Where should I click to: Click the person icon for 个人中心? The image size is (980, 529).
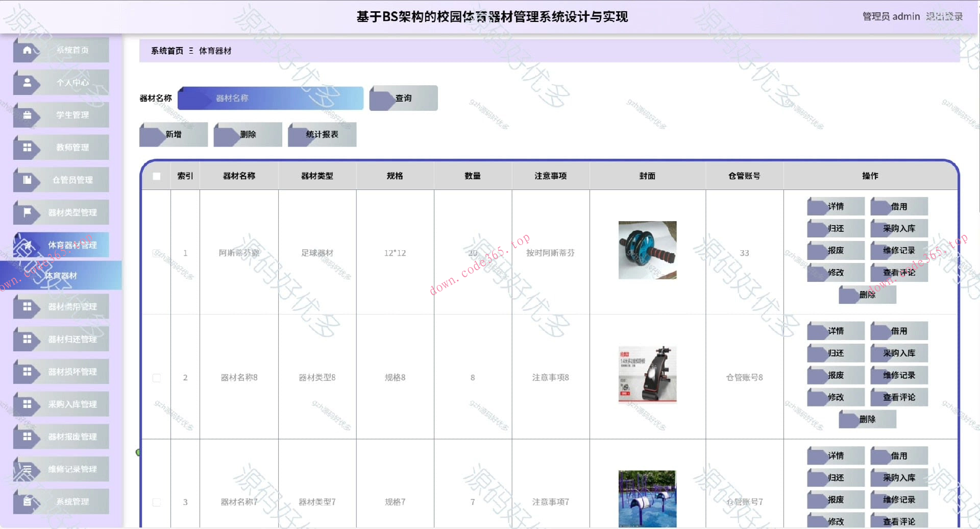[x=27, y=82]
